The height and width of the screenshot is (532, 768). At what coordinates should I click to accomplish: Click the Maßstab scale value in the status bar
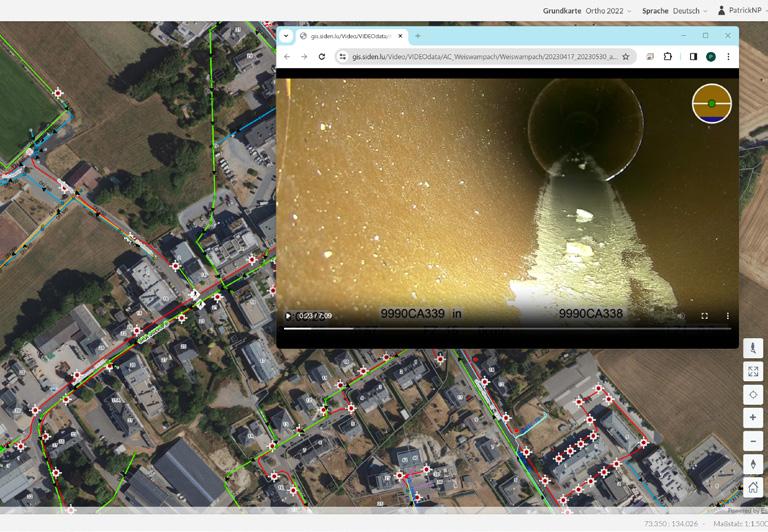pyautogui.click(x=740, y=524)
